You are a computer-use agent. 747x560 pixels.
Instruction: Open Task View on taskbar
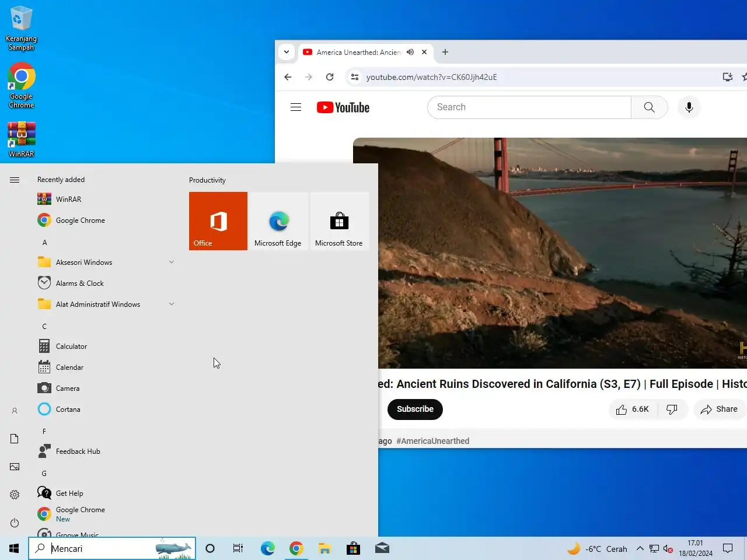click(x=238, y=548)
